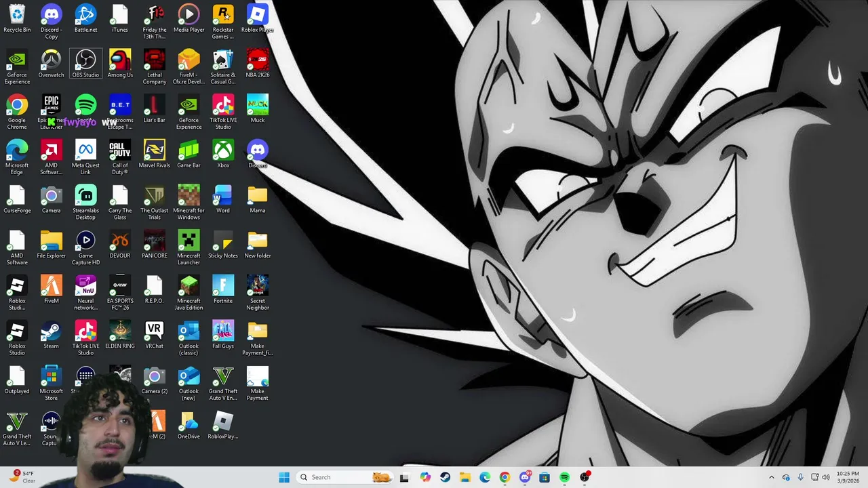
Task: Open the iTunes desktop shortcut
Action: coord(120,19)
